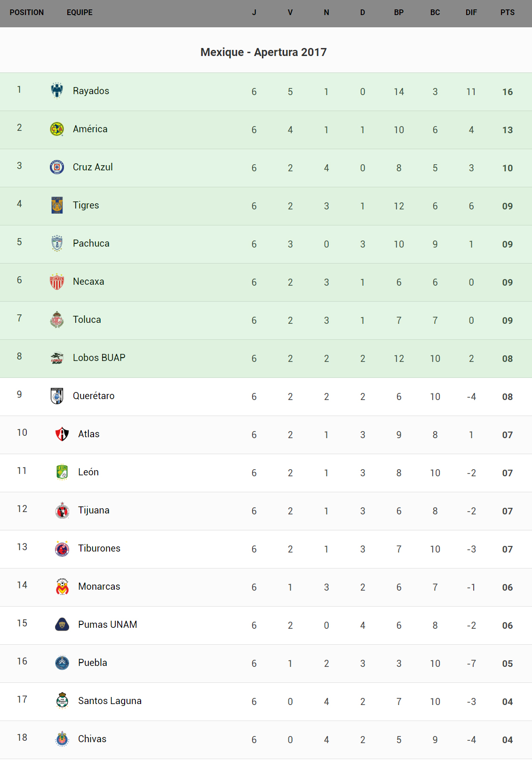Click the DIF column header
The image size is (532, 761).
pos(471,13)
